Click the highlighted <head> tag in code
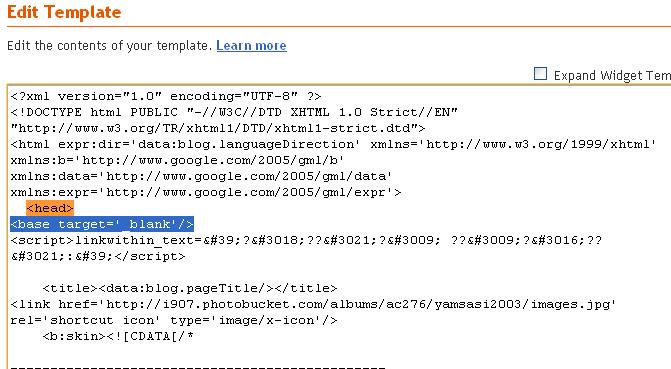This screenshot has width=671, height=369. 50,208
